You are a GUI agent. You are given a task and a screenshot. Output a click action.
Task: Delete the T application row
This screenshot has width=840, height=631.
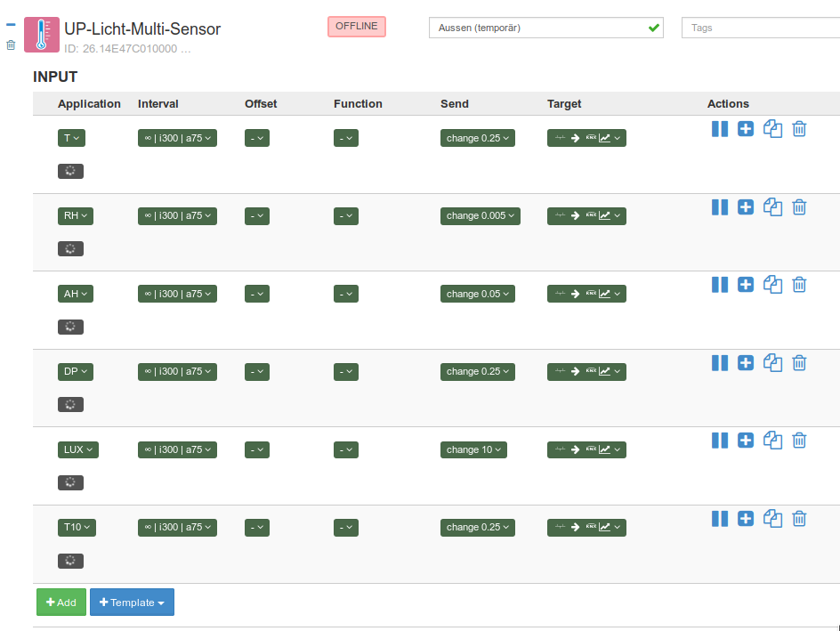[799, 128]
